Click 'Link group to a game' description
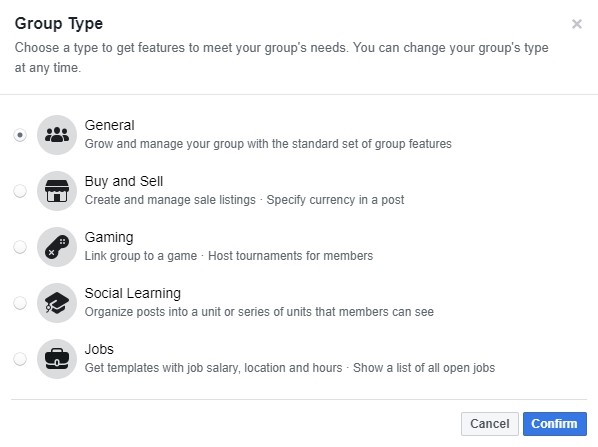This screenshot has width=598, height=447. point(141,256)
